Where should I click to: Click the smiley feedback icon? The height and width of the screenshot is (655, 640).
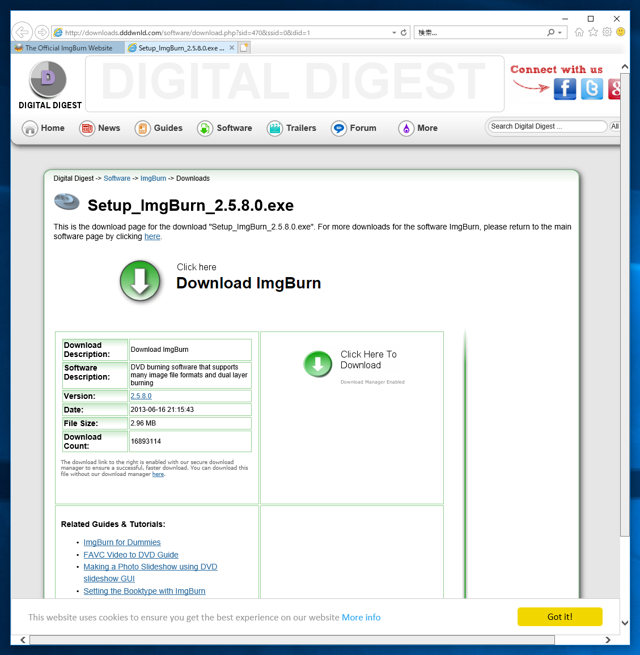point(621,32)
